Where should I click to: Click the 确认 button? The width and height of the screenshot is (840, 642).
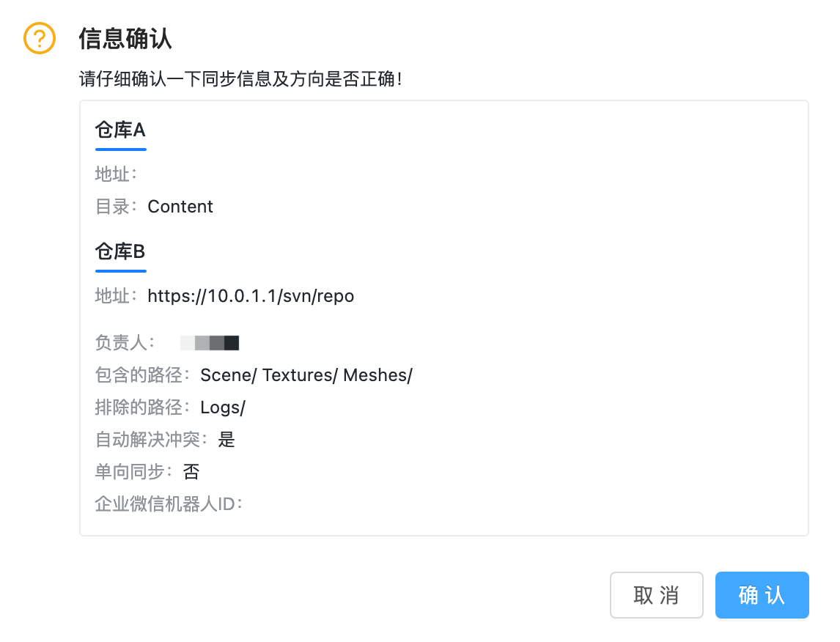coord(762,595)
